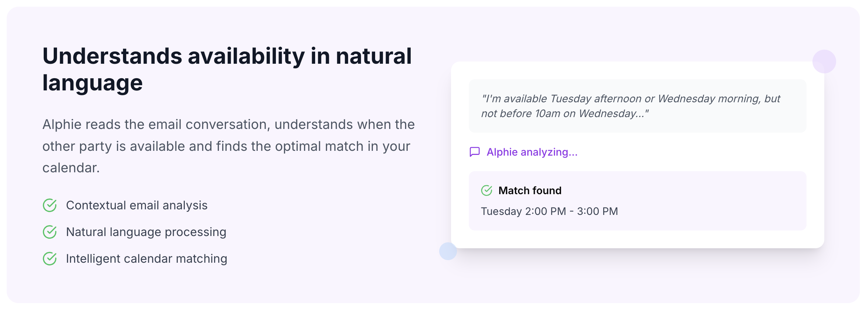This screenshot has width=868, height=312.
Task: Click the Contextual email analysis label
Action: pos(137,205)
